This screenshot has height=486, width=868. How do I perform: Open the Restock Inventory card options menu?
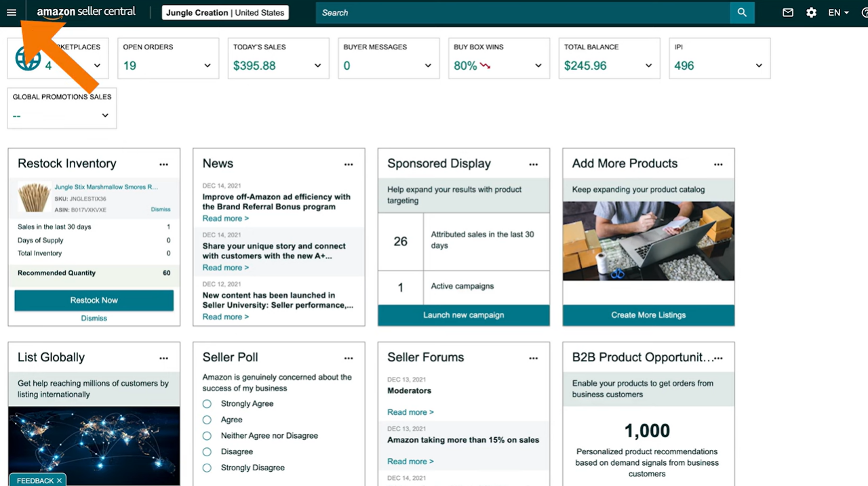coord(163,164)
